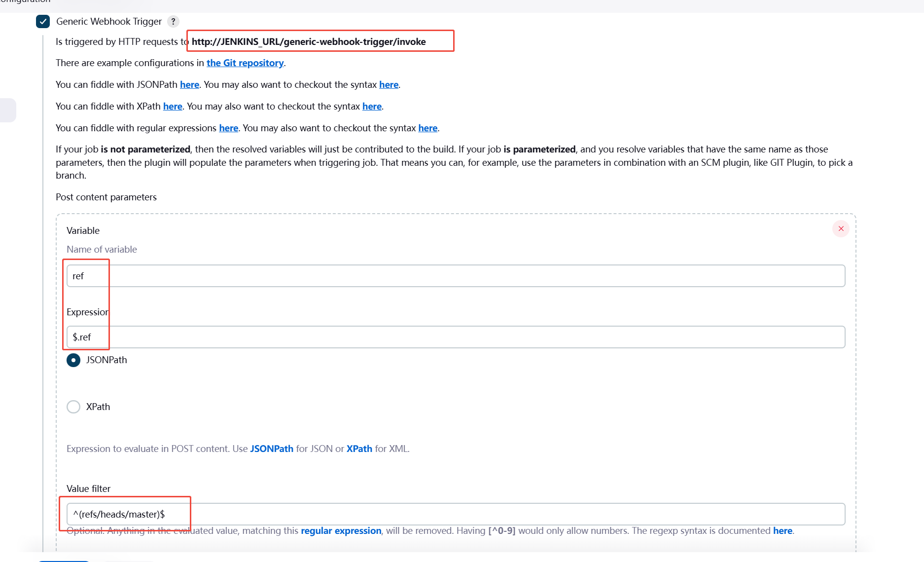Image resolution: width=924 pixels, height=562 pixels.
Task: Open the JSONPath syntax 'here' link
Action: (x=389, y=84)
